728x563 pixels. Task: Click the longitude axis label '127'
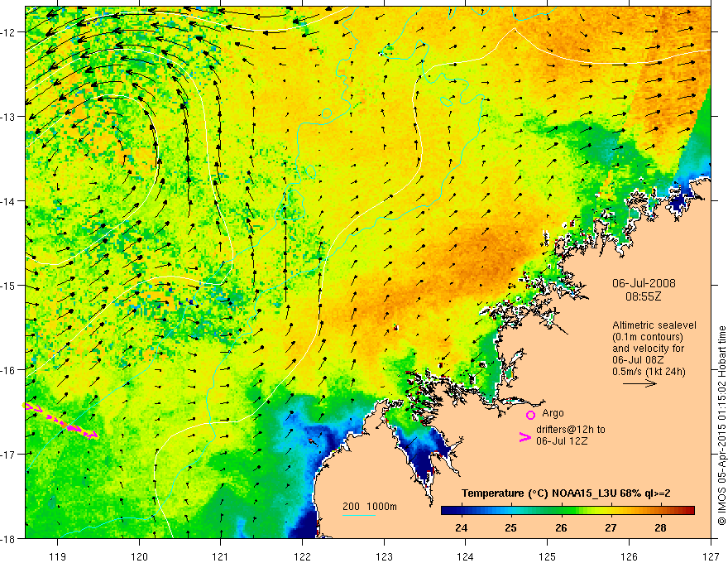(x=711, y=556)
